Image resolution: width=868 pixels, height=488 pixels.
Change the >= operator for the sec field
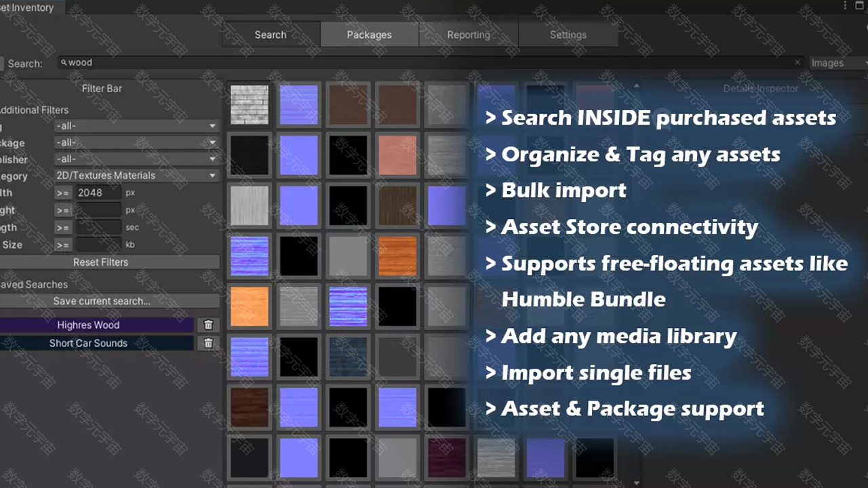point(63,228)
